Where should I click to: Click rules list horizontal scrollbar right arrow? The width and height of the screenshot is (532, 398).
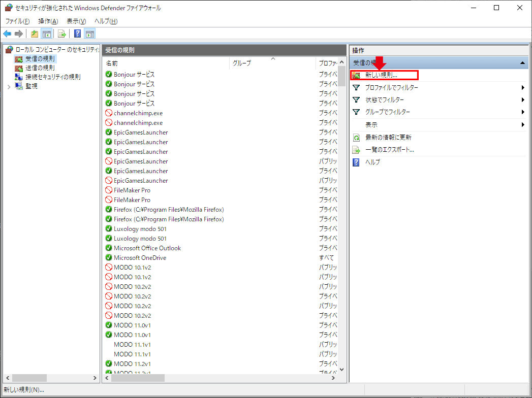pyautogui.click(x=333, y=378)
